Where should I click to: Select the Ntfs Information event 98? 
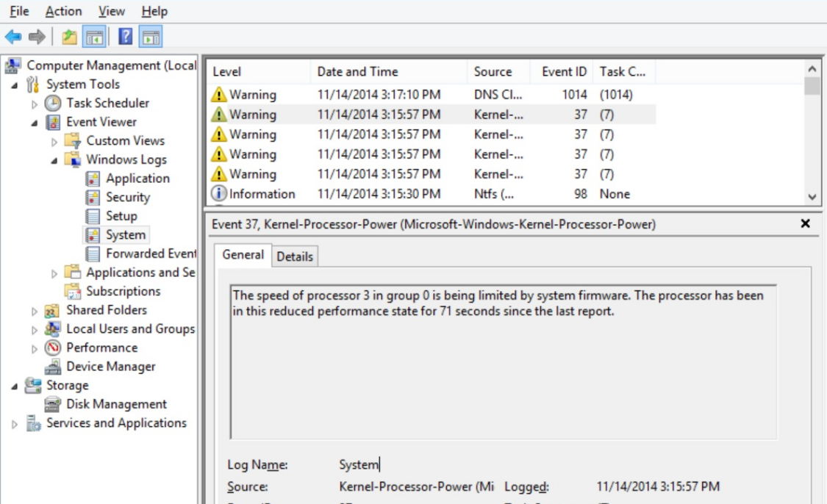pyautogui.click(x=432, y=194)
